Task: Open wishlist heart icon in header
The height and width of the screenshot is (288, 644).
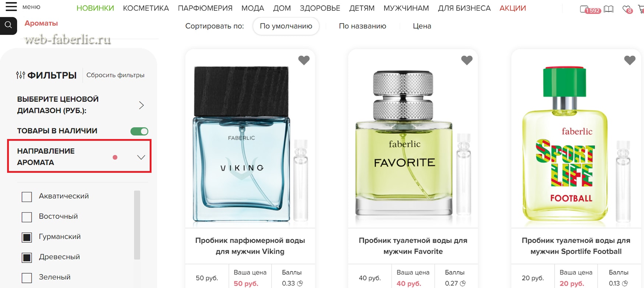Action: [x=627, y=9]
